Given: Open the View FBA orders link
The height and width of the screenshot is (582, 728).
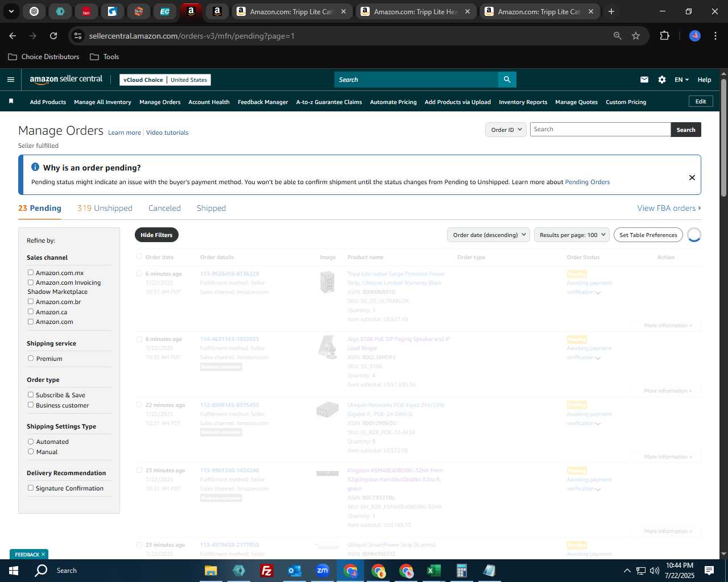Looking at the screenshot, I should [669, 208].
